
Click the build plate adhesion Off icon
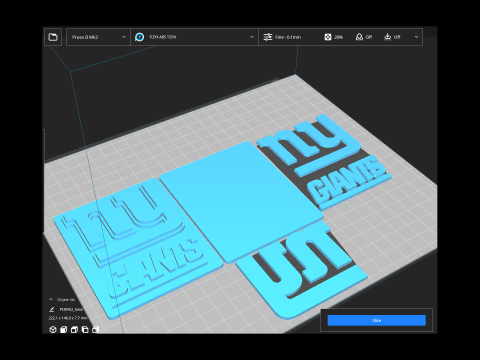tap(387, 37)
